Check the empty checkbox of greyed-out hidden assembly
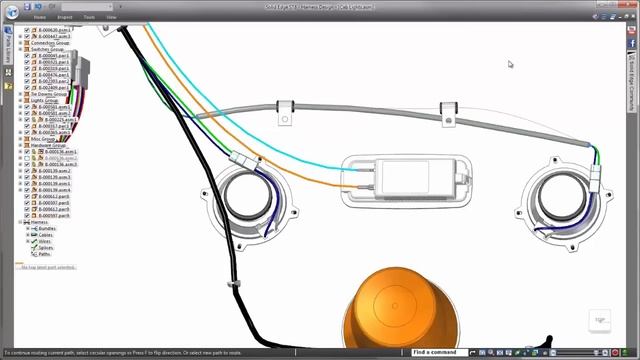The width and height of the screenshot is (640, 360). 27,158
